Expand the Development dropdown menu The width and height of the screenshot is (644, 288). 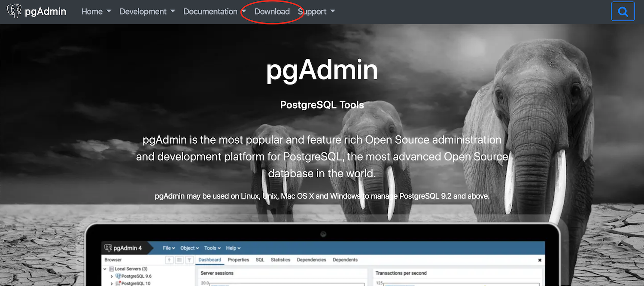(147, 12)
